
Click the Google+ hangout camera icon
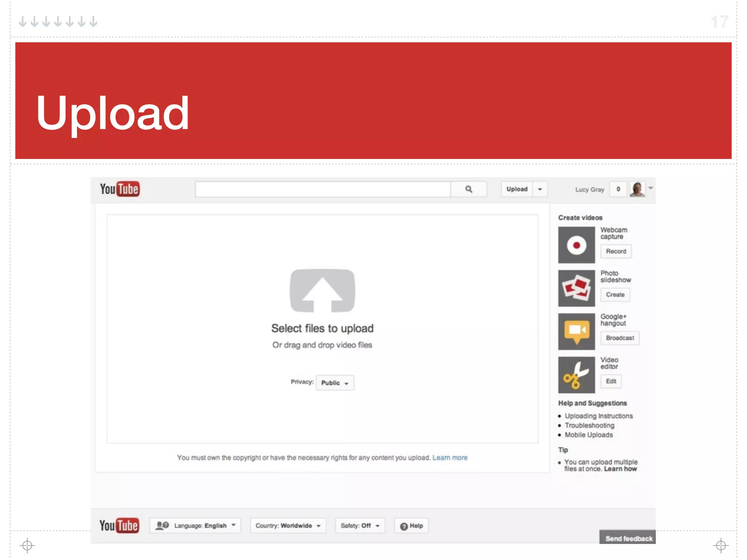(x=576, y=331)
